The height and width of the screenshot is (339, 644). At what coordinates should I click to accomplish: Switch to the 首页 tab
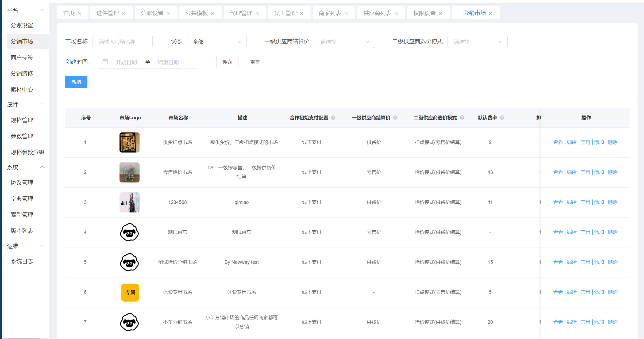[69, 13]
